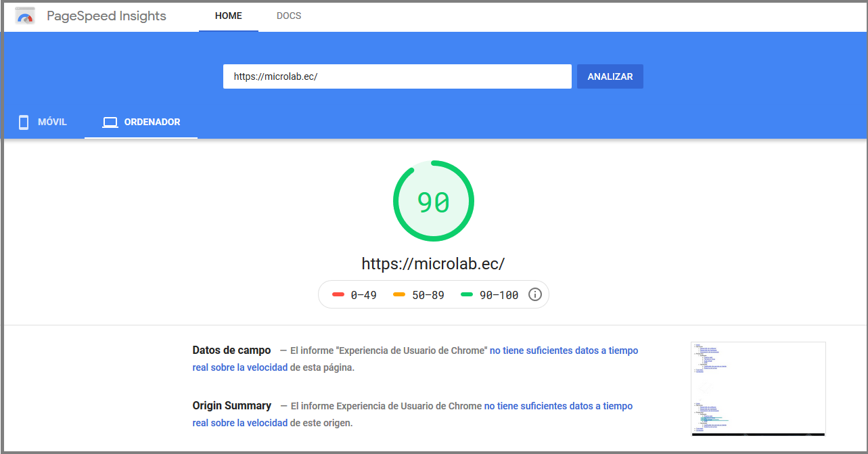
Task: Click the "Origin Summary" heading
Action: [232, 406]
